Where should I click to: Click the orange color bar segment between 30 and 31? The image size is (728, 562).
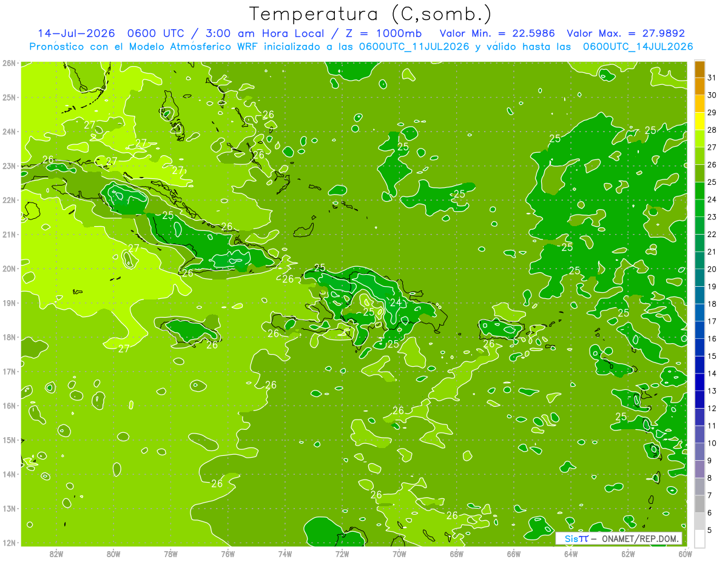[699, 87]
